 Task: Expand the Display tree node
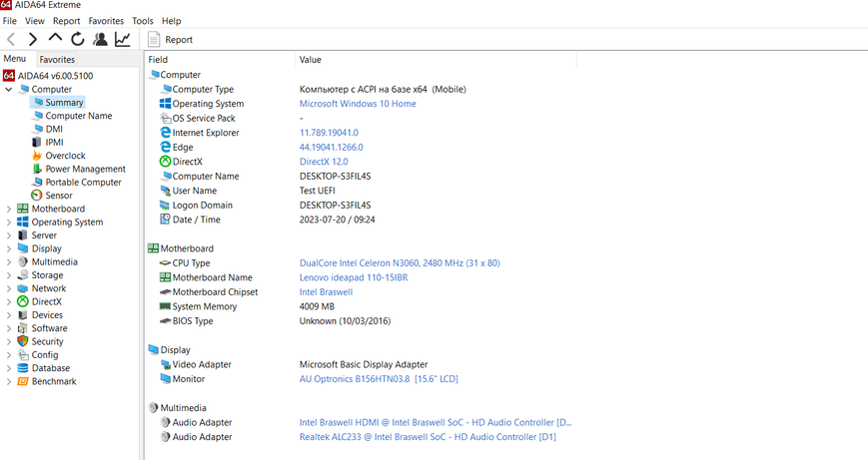[x=8, y=248]
